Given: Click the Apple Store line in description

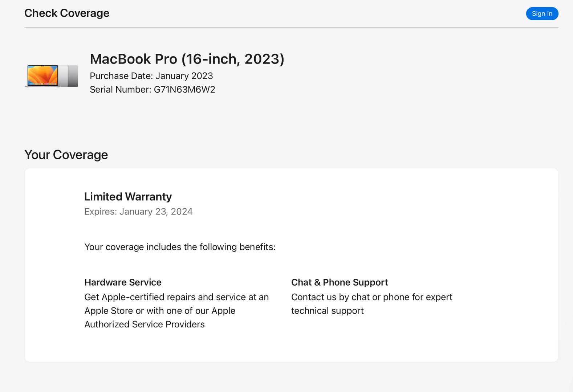Looking at the screenshot, I should (x=160, y=311).
